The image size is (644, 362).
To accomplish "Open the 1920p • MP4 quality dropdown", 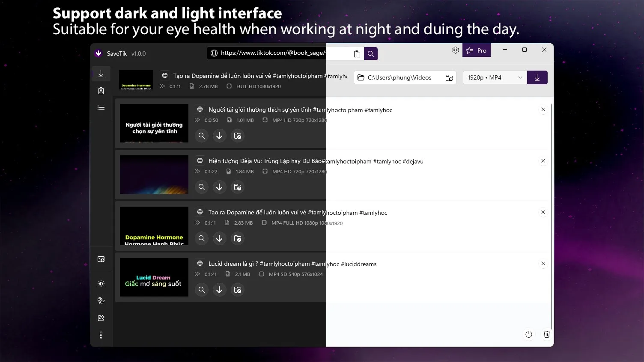I will [x=495, y=77].
